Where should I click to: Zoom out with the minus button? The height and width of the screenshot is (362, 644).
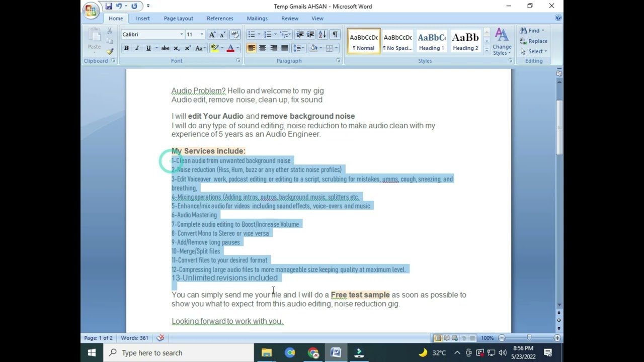tap(502, 338)
